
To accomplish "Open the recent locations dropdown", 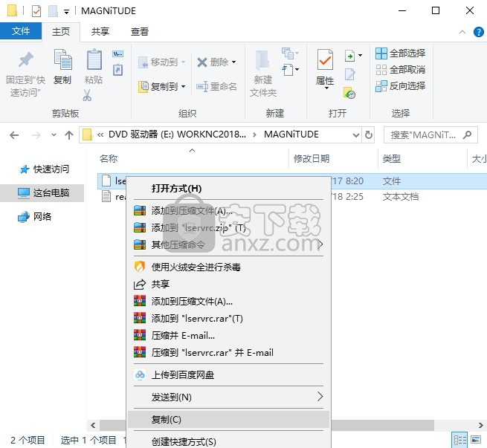I will click(x=54, y=134).
